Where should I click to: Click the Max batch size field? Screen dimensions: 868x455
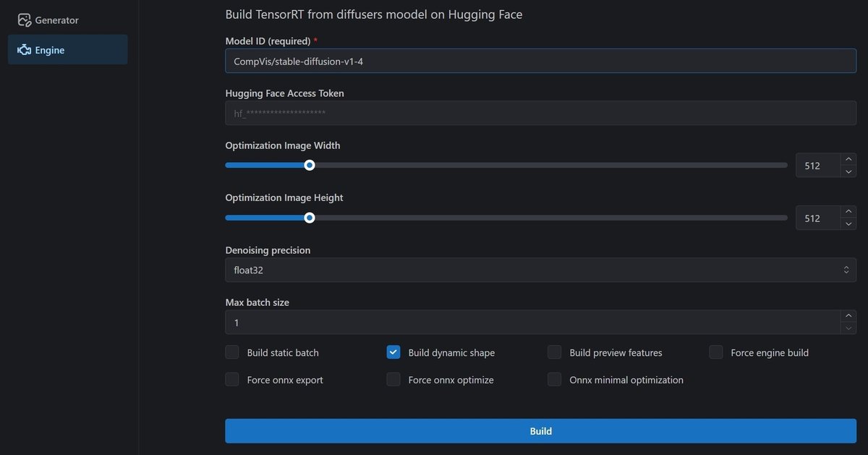click(x=532, y=322)
